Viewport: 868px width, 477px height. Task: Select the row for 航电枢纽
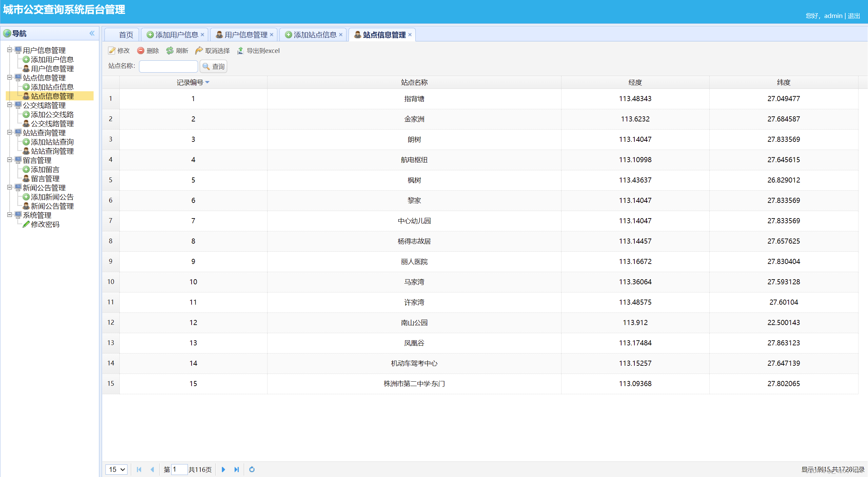tap(480, 160)
